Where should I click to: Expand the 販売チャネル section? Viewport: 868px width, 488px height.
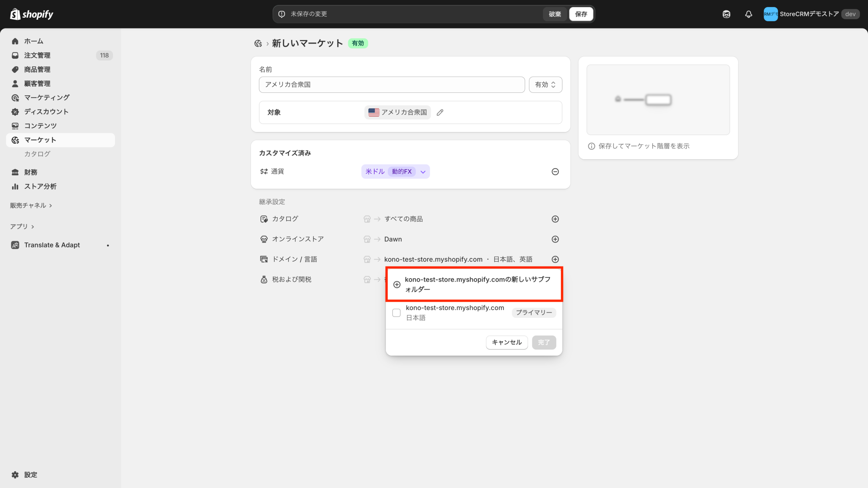pos(31,205)
